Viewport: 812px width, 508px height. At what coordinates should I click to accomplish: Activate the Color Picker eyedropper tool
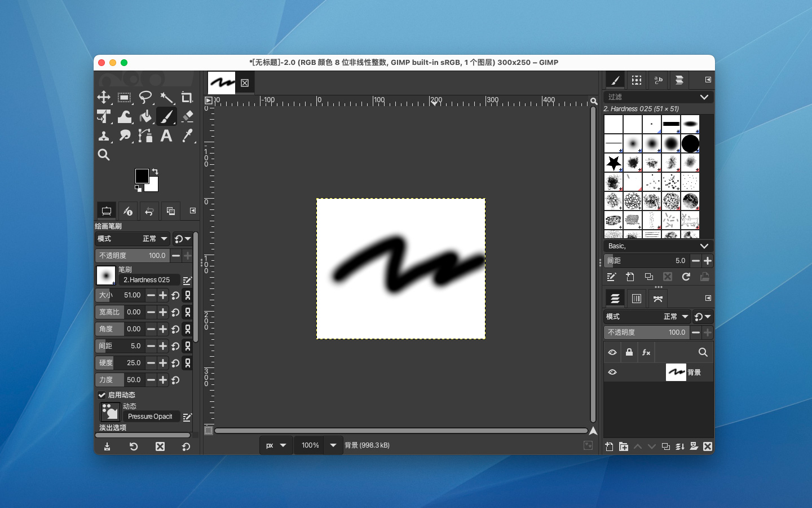click(x=187, y=135)
